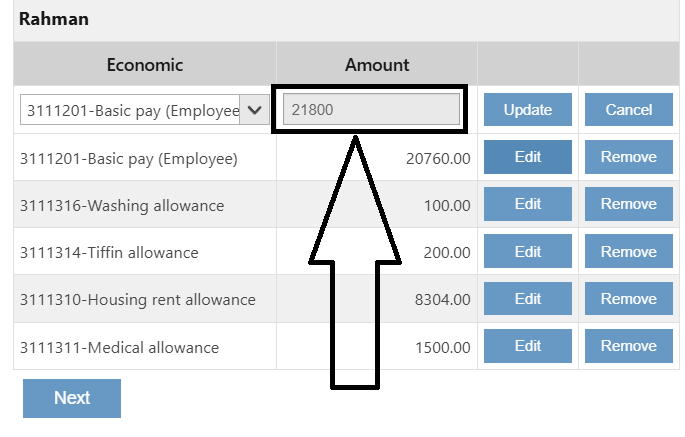Select the 3111316-Washing allowance cell
685x437 pixels.
[x=122, y=206]
